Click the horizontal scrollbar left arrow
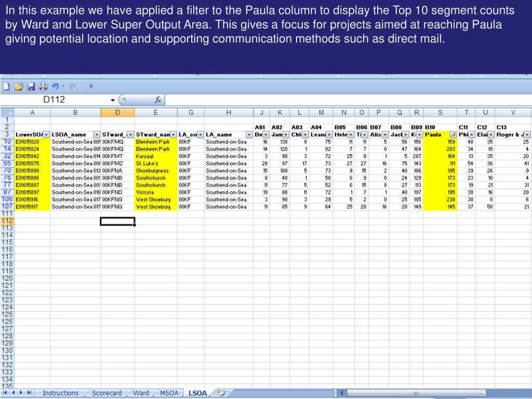The height and width of the screenshot is (399, 532). (x=342, y=393)
